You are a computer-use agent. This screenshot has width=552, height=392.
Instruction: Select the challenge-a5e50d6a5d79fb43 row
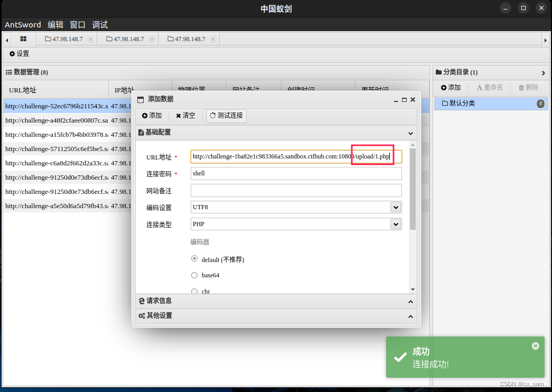pyautogui.click(x=67, y=206)
